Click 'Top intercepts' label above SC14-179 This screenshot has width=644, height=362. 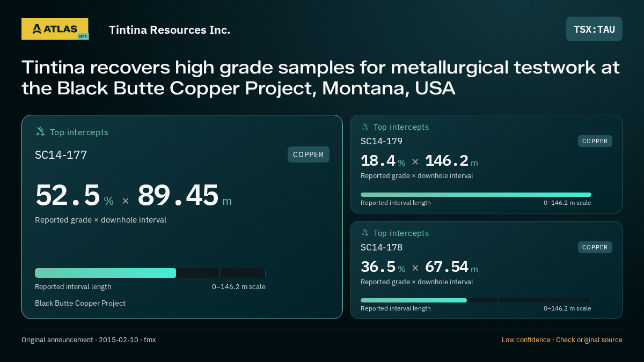pos(401,127)
